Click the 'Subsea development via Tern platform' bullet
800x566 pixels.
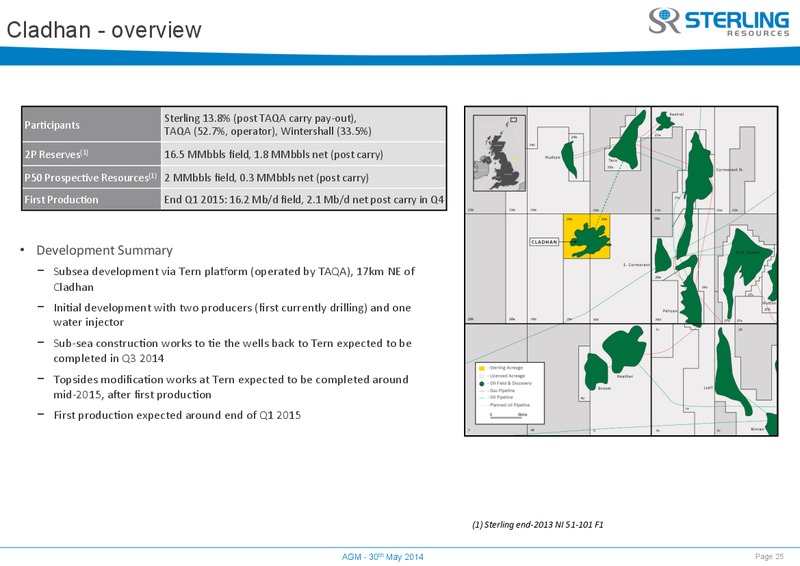[x=234, y=279]
